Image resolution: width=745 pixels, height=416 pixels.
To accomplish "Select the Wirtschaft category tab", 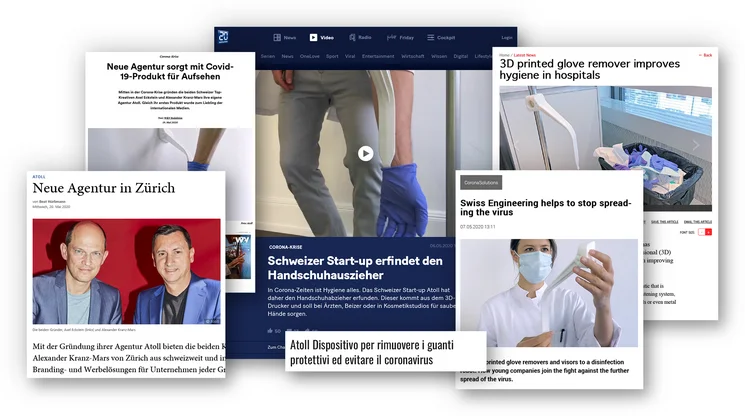I will [416, 57].
